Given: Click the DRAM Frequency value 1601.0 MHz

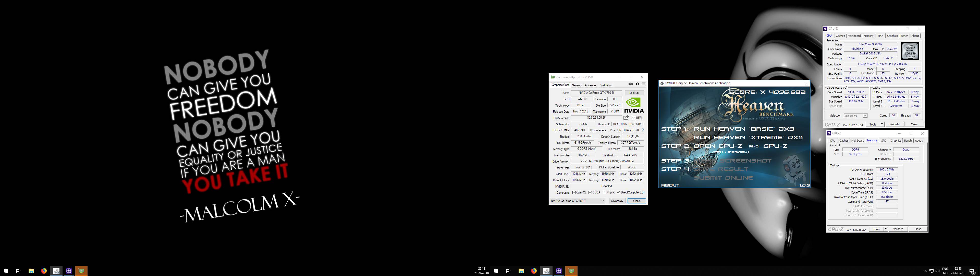Looking at the screenshot, I should [887, 170].
